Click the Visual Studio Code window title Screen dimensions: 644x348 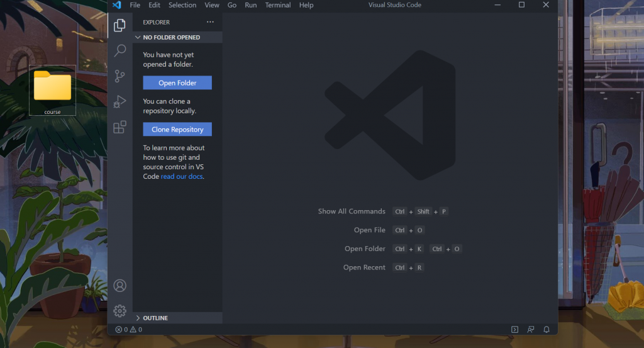[395, 5]
